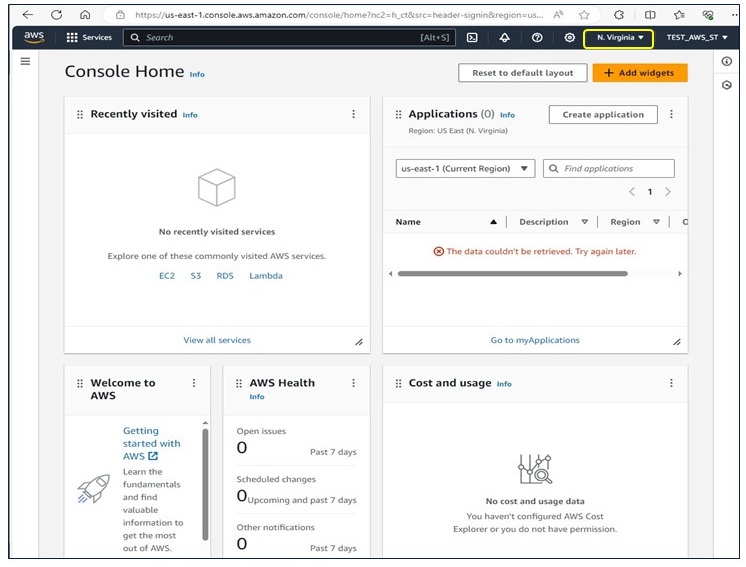The image size is (746, 567).
Task: Open the browser settings and more menu
Action: pos(735,15)
